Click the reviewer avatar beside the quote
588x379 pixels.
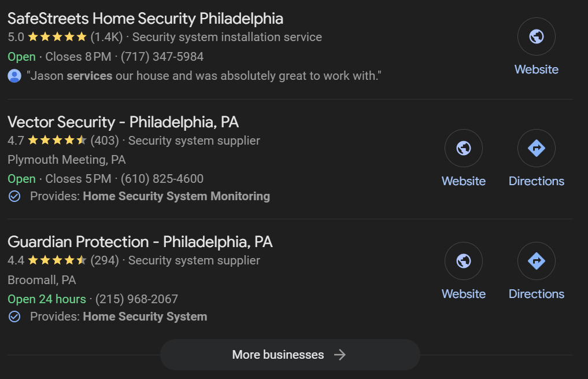(x=14, y=76)
